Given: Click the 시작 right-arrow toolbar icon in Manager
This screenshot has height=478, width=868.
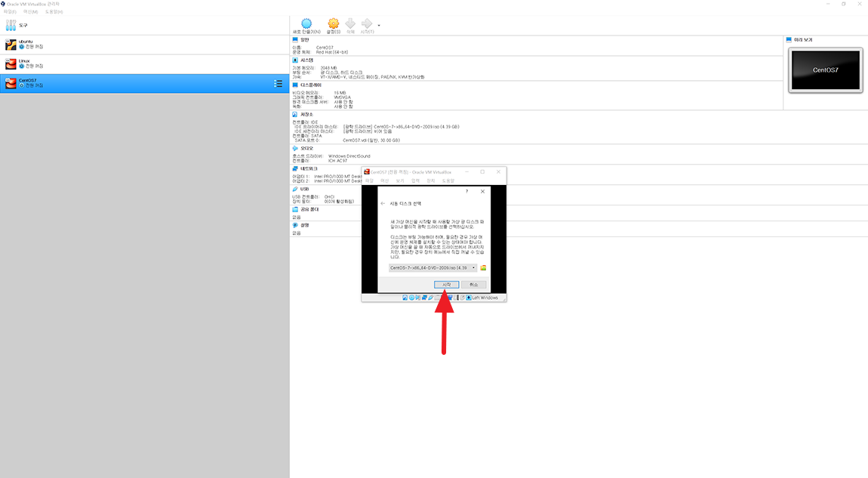Looking at the screenshot, I should tap(367, 26).
